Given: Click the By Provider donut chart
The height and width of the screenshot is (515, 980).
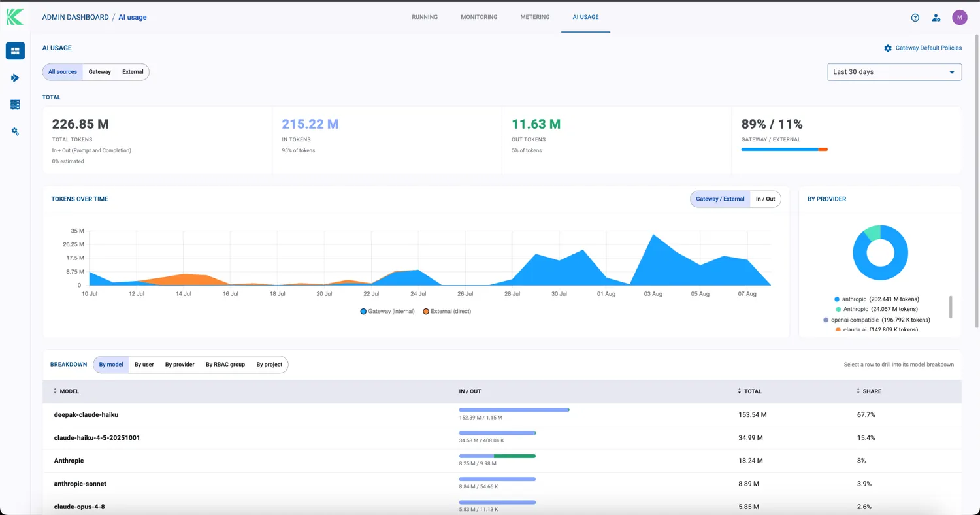Looking at the screenshot, I should [880, 253].
